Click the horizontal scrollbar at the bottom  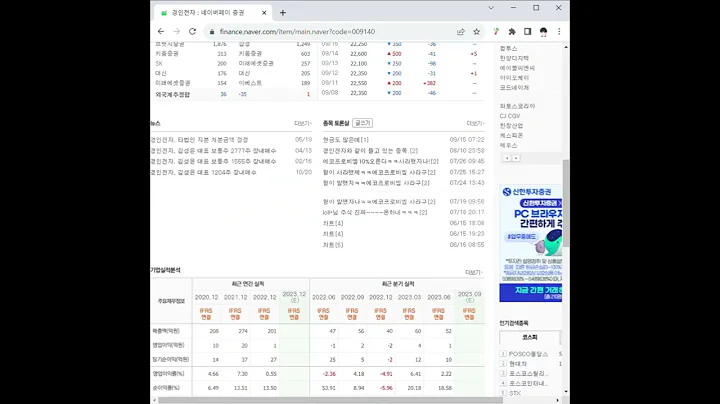pyautogui.click(x=330, y=400)
